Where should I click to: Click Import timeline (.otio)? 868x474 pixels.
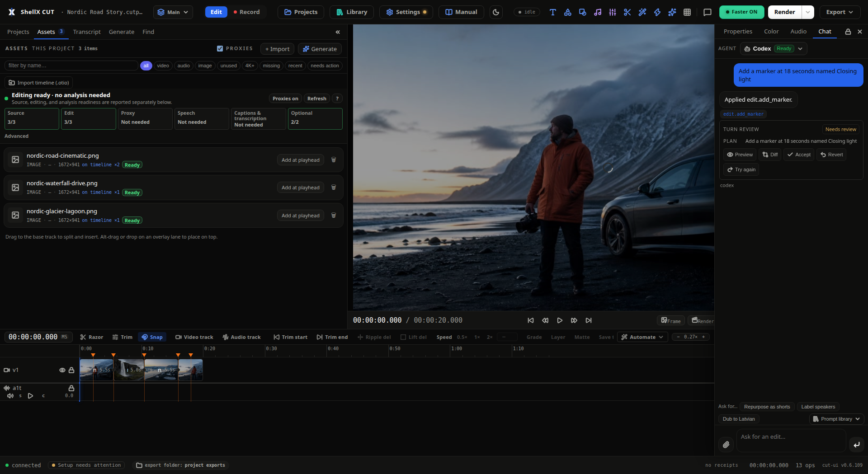[x=39, y=83]
